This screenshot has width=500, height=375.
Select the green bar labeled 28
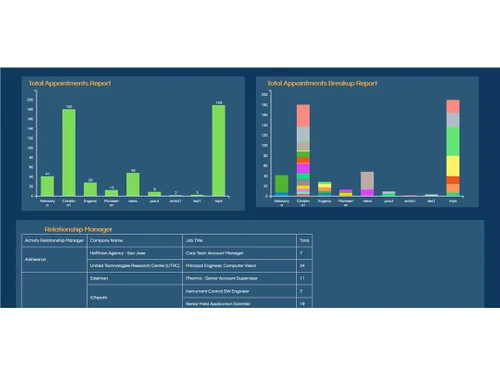tap(90, 189)
